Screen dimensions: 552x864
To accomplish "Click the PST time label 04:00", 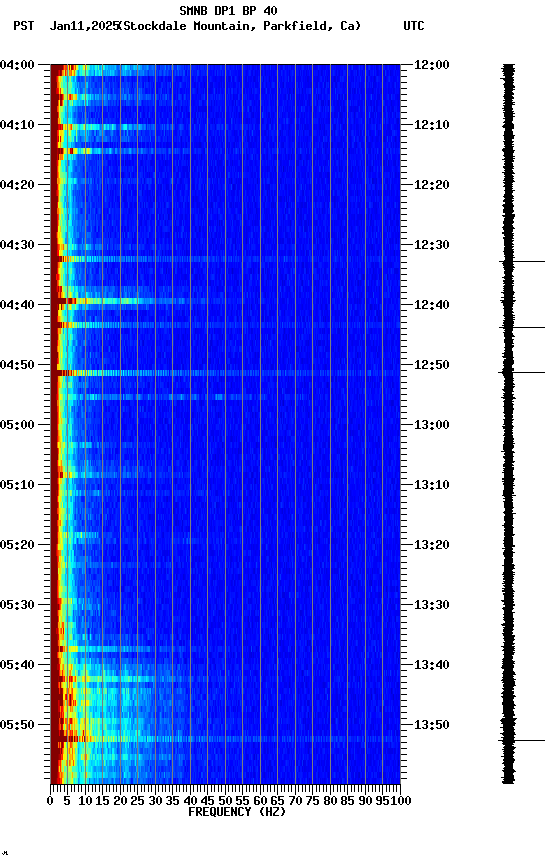I will coord(17,65).
